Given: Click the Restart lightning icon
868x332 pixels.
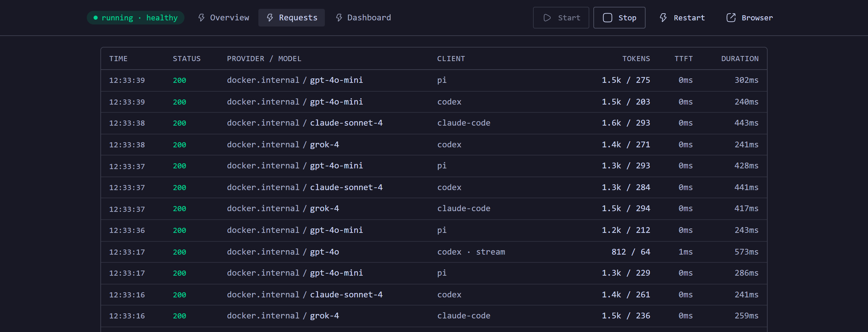Looking at the screenshot, I should click(663, 18).
